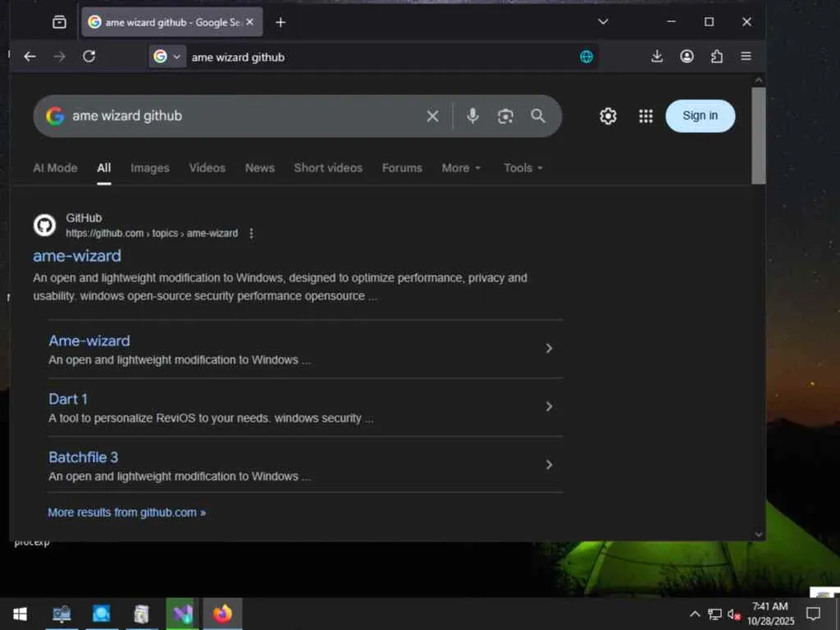This screenshot has height=630, width=840.
Task: Clear the Google search query
Action: [432, 116]
